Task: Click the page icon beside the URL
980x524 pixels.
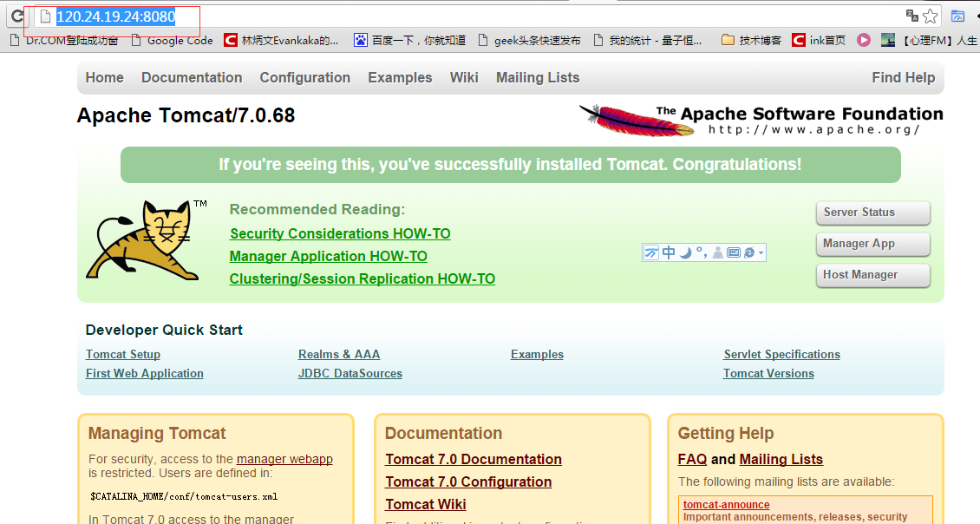Action: 45,16
